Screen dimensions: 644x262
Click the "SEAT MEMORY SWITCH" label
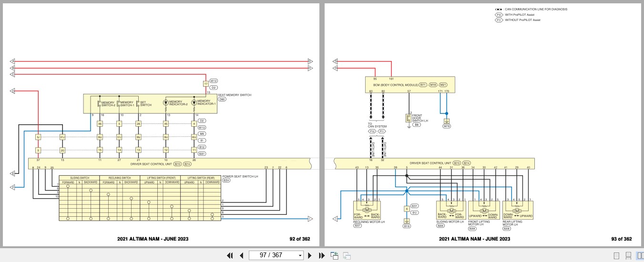pyautogui.click(x=235, y=95)
